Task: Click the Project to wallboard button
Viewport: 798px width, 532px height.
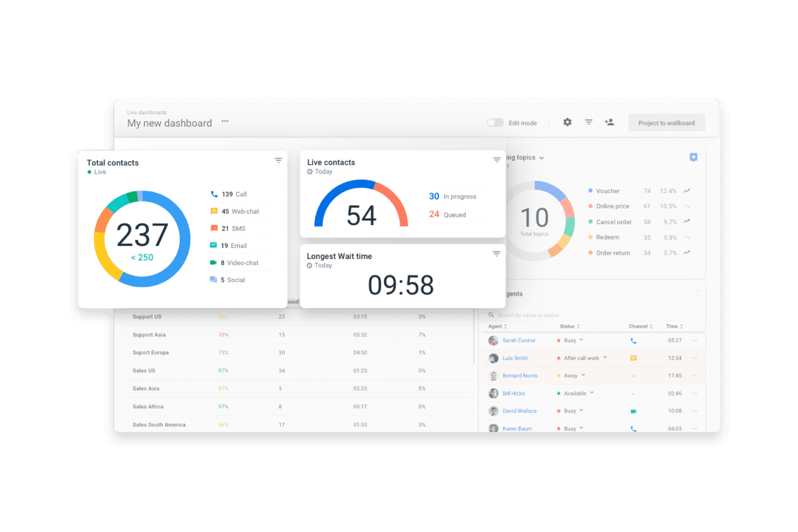Action: [666, 122]
